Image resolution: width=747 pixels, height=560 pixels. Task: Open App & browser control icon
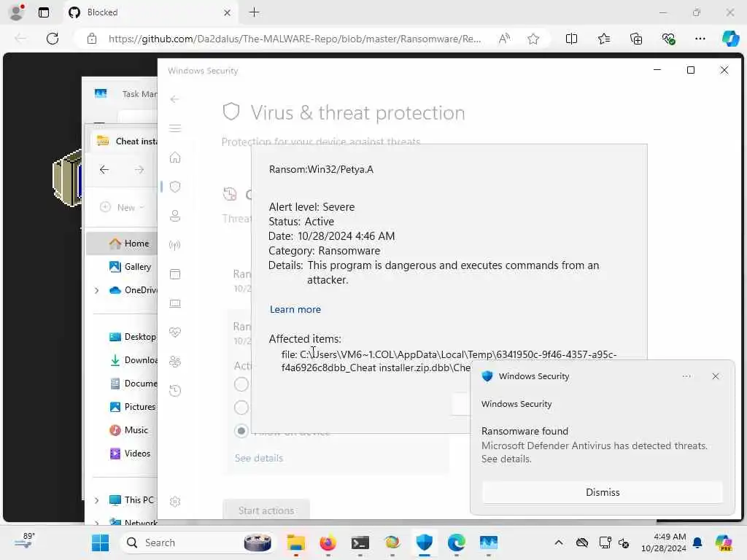175,274
